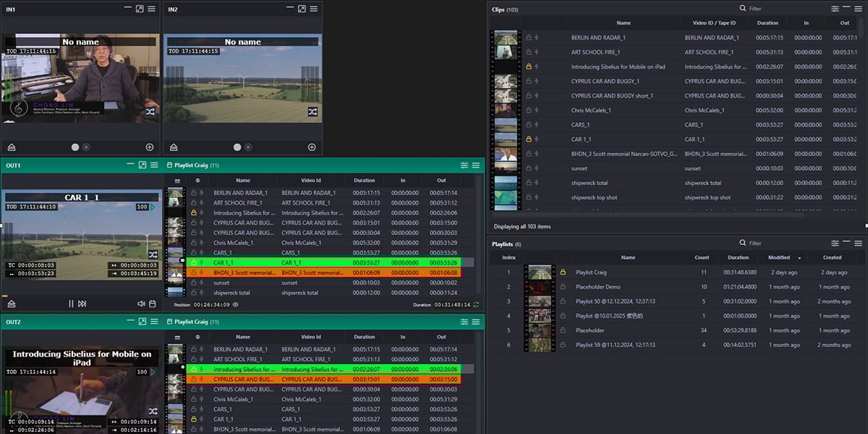Toggle the shuffle icon on IN1 video
Viewport: 868px width, 434px height.
(150, 112)
